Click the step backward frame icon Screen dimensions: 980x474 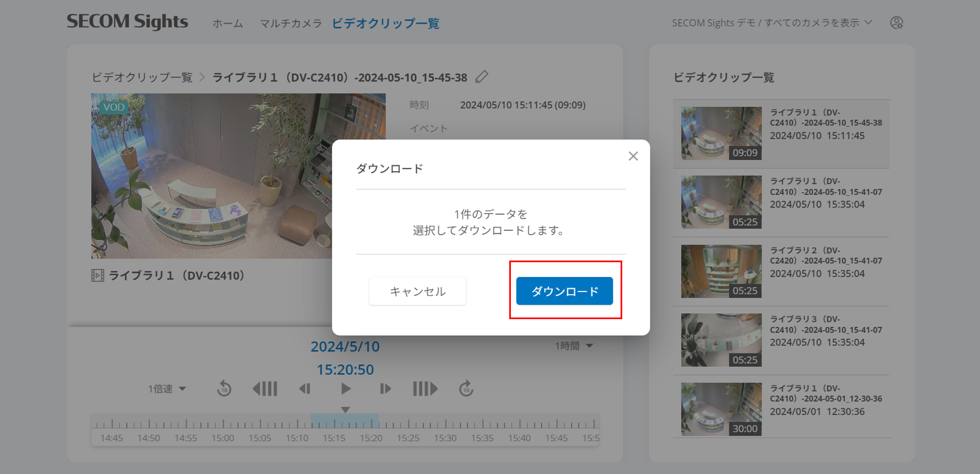[x=305, y=388]
